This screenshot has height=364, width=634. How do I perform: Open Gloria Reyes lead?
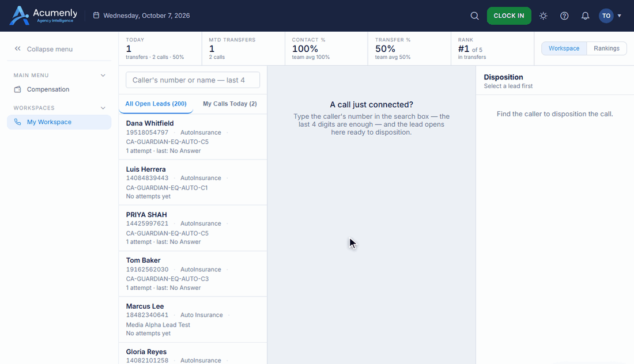tap(193, 354)
